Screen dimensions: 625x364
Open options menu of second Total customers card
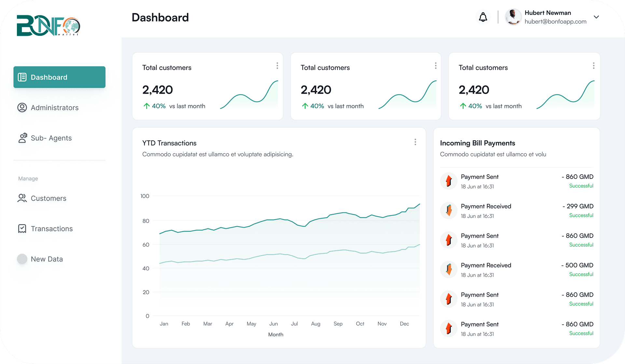(436, 66)
